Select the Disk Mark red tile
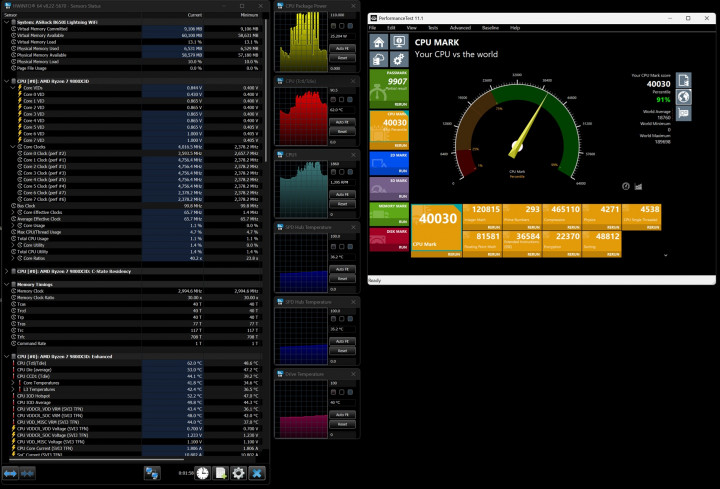 point(389,239)
